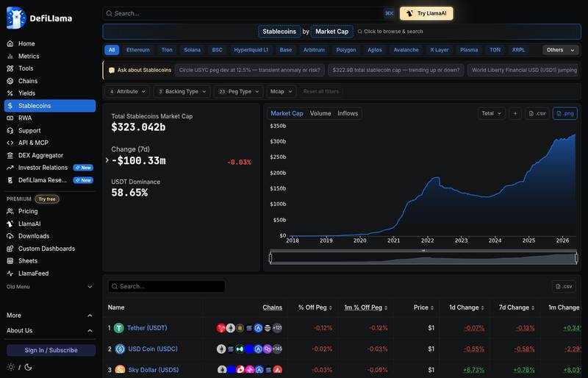Click left handle of chart range slider

(x=270, y=258)
